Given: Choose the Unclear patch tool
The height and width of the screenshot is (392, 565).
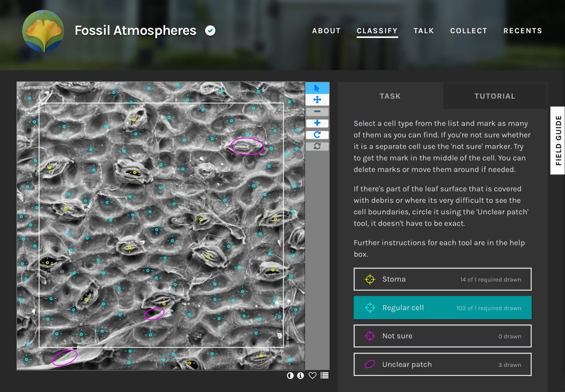Looking at the screenshot, I should click(443, 365).
